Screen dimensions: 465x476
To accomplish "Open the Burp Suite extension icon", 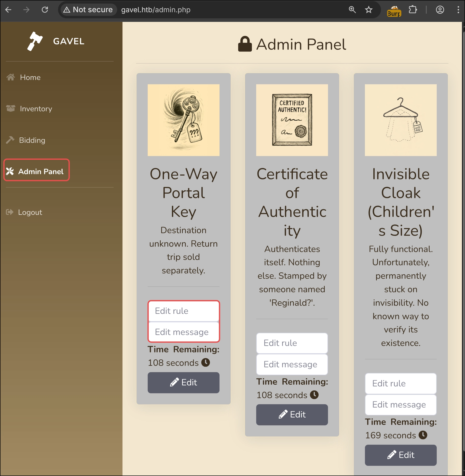I will click(x=394, y=10).
